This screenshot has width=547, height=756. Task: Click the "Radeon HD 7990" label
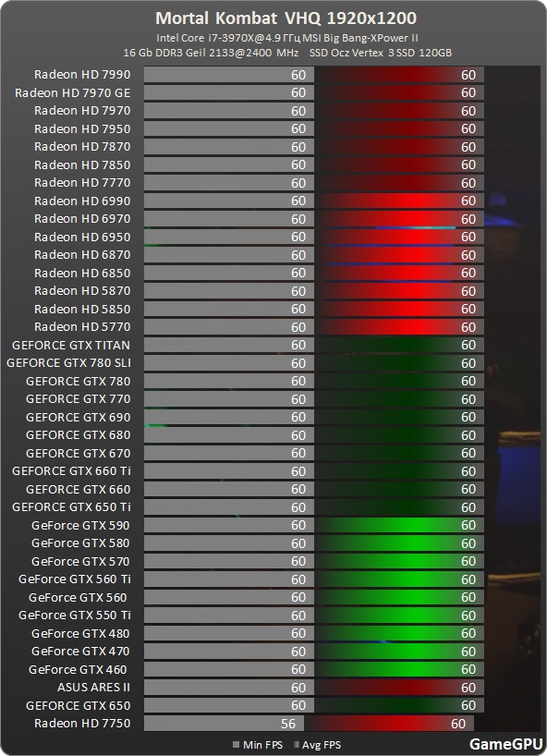tap(82, 74)
